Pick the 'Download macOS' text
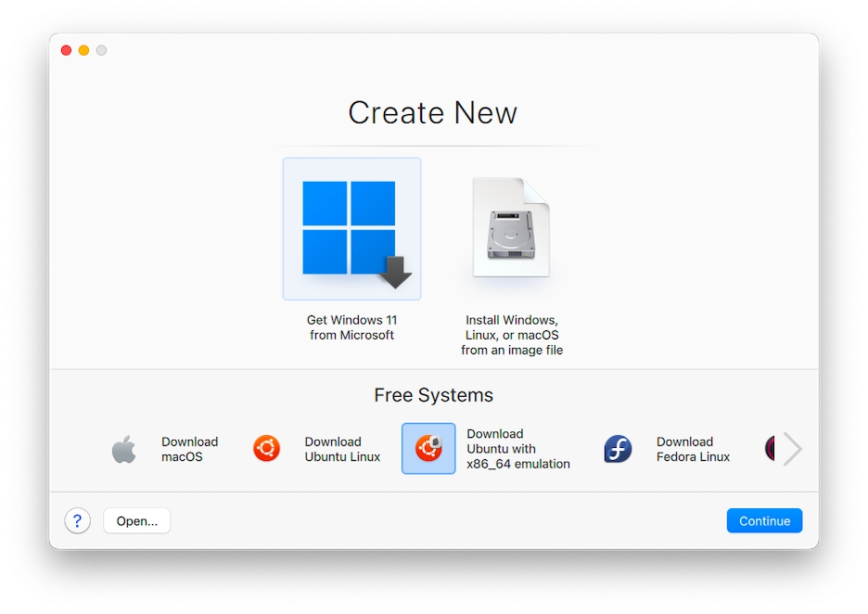 (x=189, y=450)
